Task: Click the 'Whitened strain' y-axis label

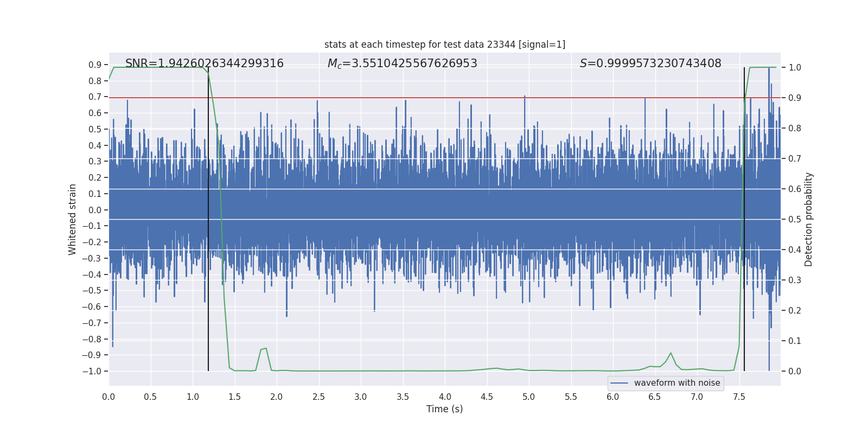Action: [x=73, y=220]
